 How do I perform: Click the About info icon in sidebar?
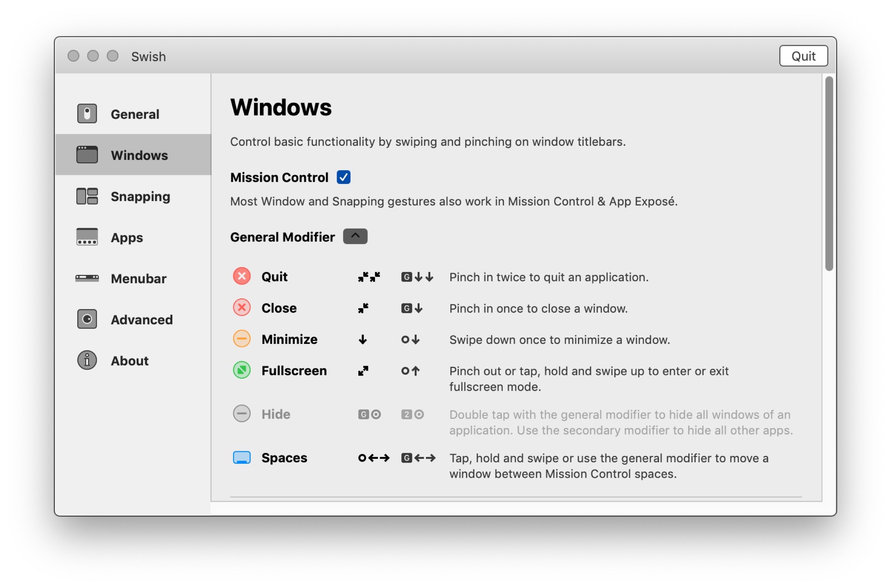pyautogui.click(x=87, y=360)
